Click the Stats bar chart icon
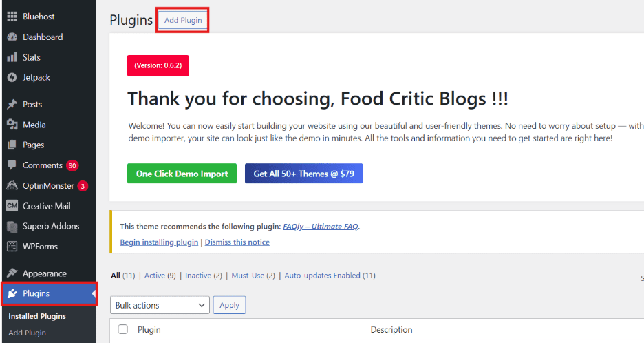Screen dimensions: 644x343 coord(12,57)
